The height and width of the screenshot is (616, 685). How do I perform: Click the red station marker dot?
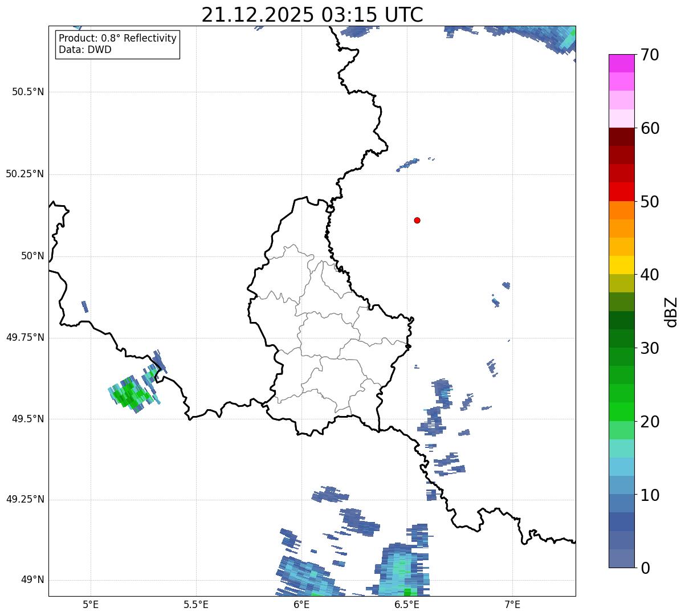click(417, 220)
